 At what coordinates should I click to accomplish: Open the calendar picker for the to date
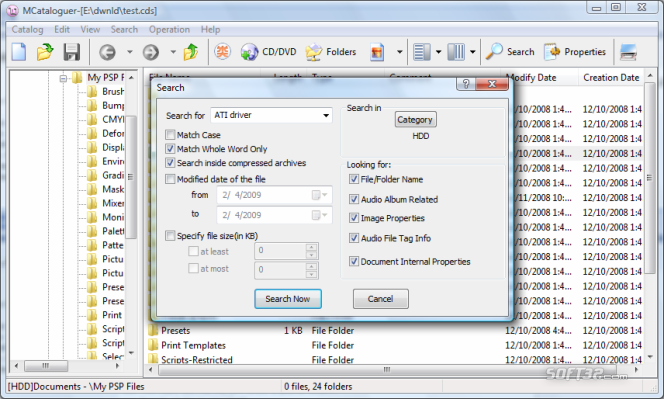point(319,215)
